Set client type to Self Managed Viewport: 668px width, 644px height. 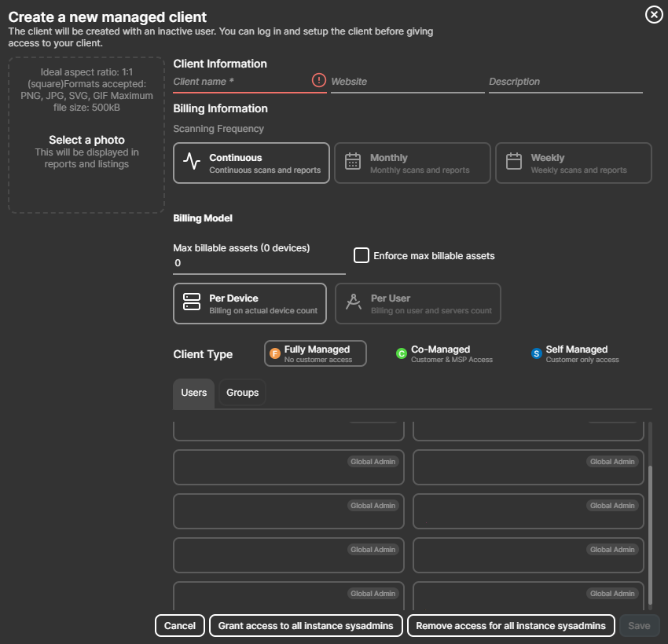coord(575,353)
